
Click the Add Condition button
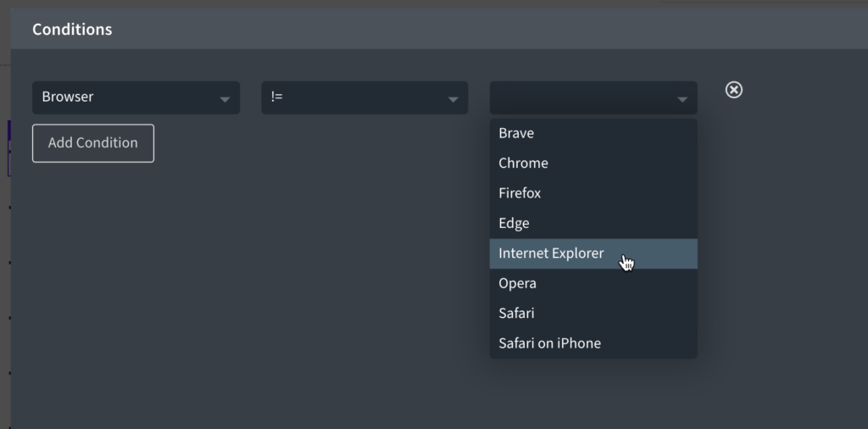93,143
